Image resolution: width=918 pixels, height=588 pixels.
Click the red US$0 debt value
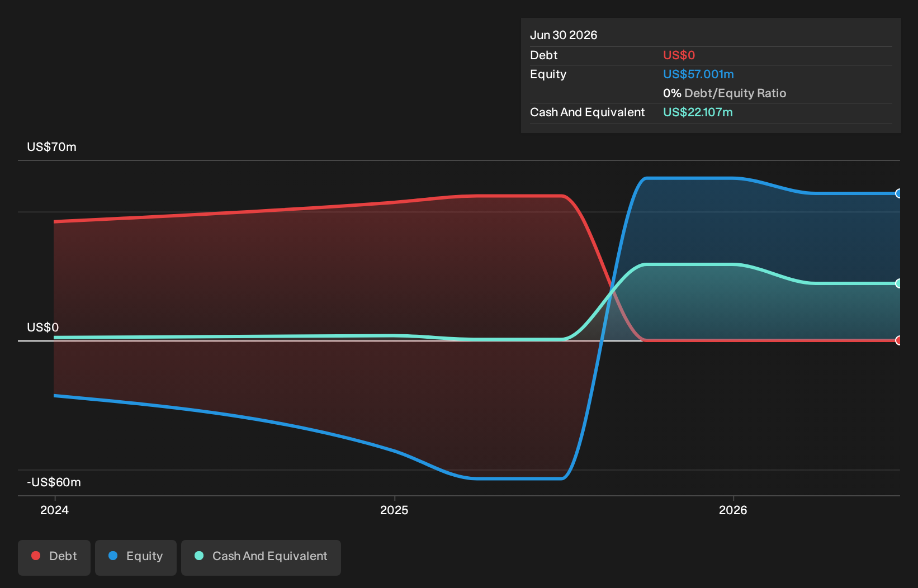pyautogui.click(x=679, y=55)
